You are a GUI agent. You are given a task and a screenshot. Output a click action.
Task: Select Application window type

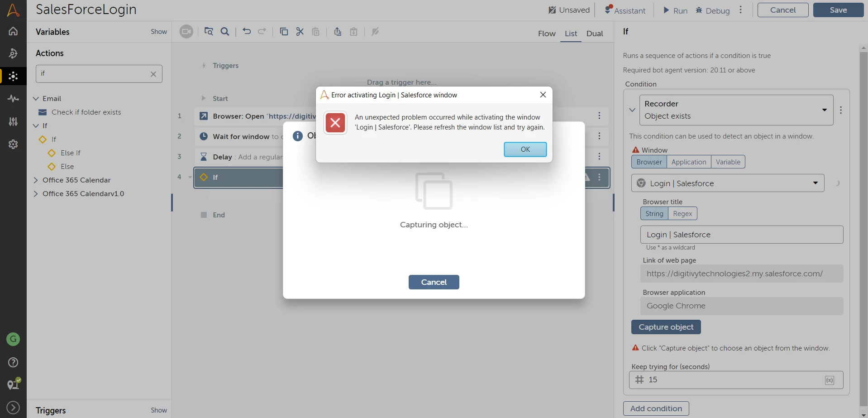(x=689, y=162)
